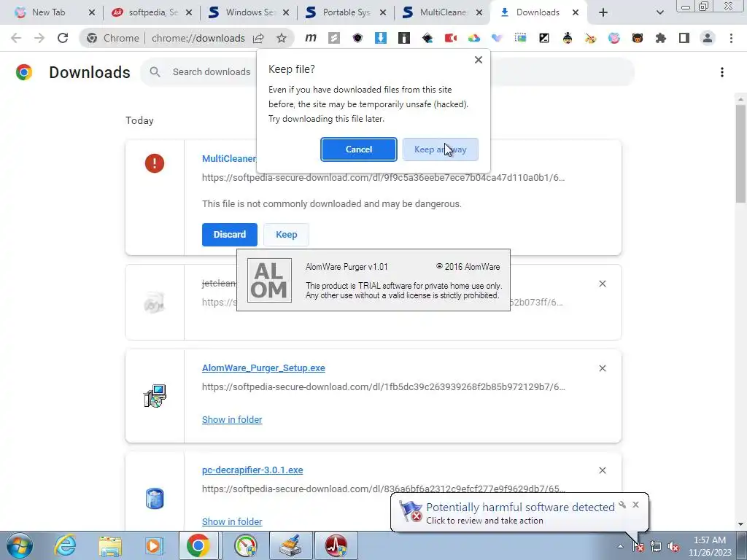747x560 pixels.
Task: Close the Keep file dialog
Action: [x=479, y=60]
